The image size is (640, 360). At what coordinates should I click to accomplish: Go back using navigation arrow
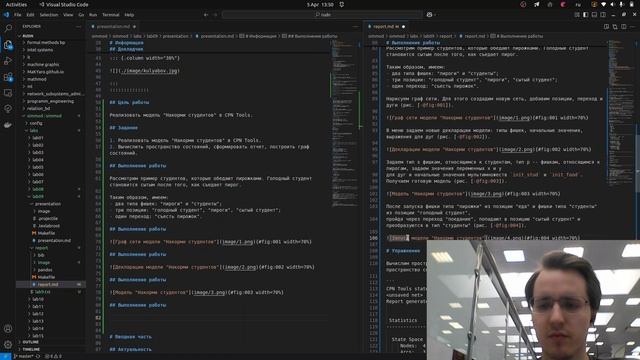206,15
